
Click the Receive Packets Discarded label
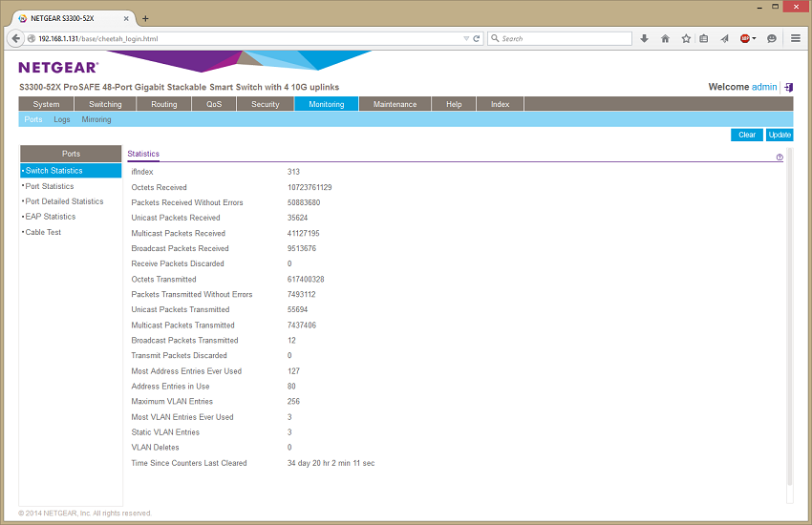pos(178,263)
